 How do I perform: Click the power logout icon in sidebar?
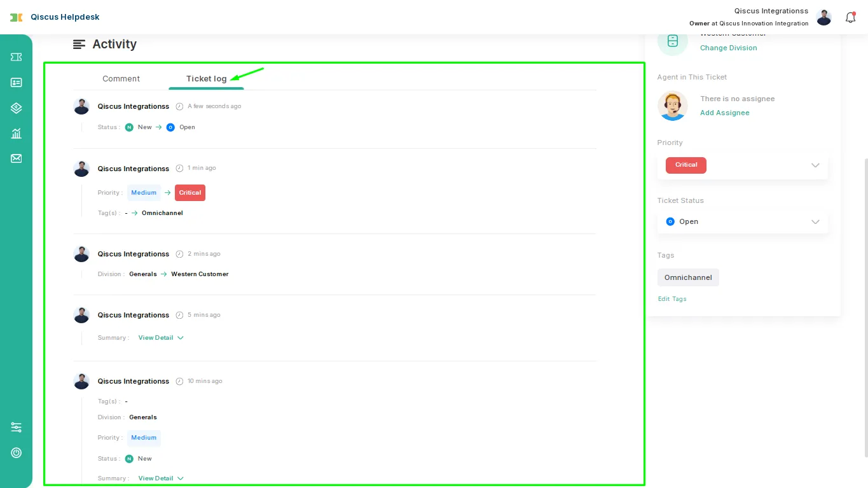coord(17,453)
